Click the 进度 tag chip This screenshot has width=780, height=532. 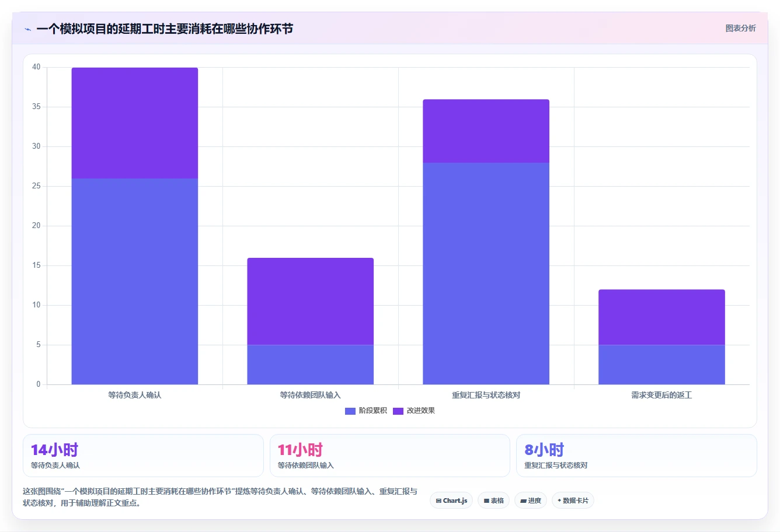pyautogui.click(x=531, y=501)
